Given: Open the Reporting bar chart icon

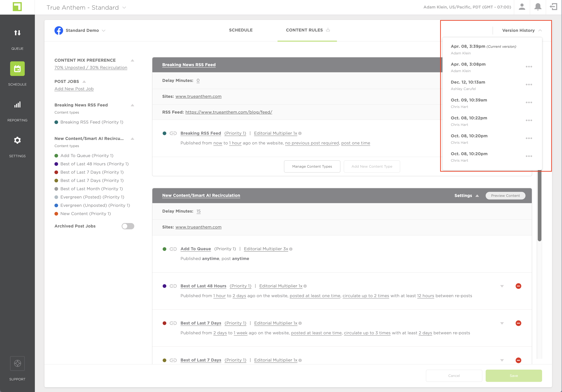Looking at the screenshot, I should (x=17, y=105).
